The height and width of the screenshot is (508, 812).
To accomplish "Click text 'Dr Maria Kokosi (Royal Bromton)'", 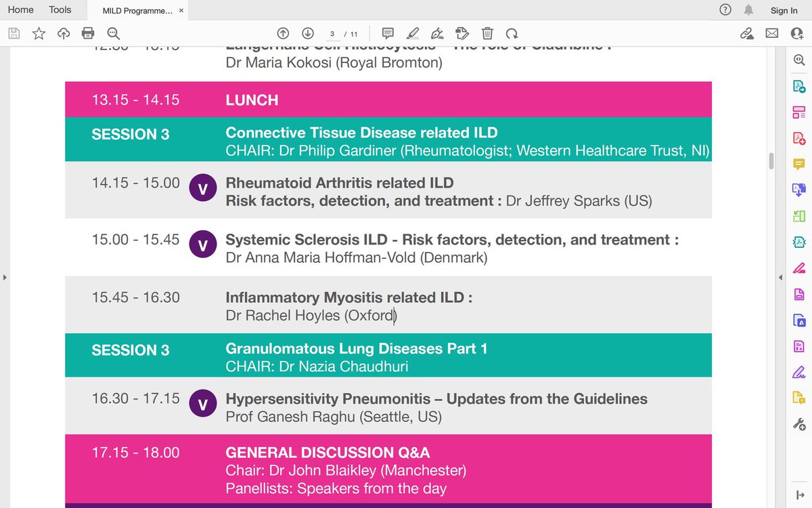I will coord(334,63).
